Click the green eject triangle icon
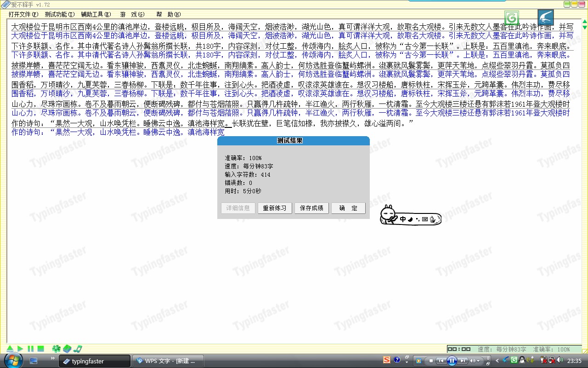 (10, 349)
